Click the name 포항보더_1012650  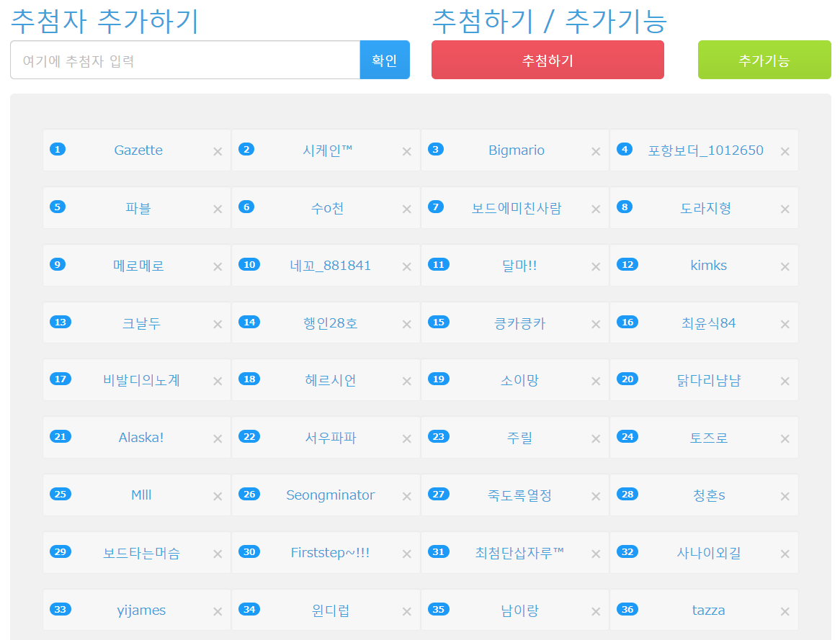tap(705, 150)
